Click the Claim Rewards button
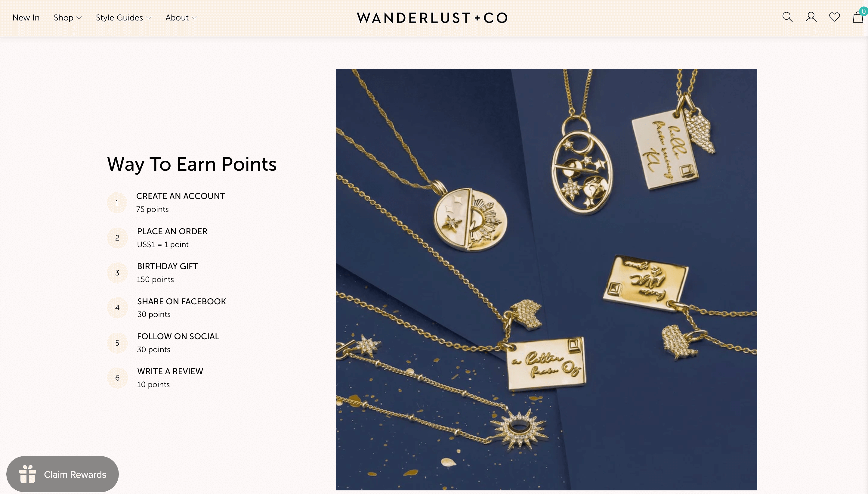This screenshot has height=494, width=868. (63, 474)
